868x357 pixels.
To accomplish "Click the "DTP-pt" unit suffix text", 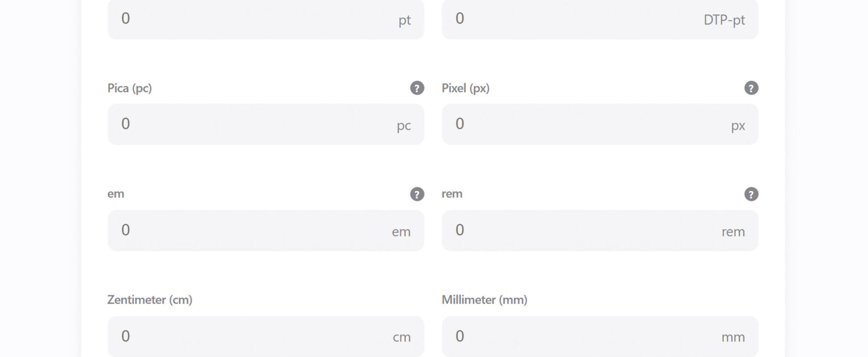I will pos(724,20).
